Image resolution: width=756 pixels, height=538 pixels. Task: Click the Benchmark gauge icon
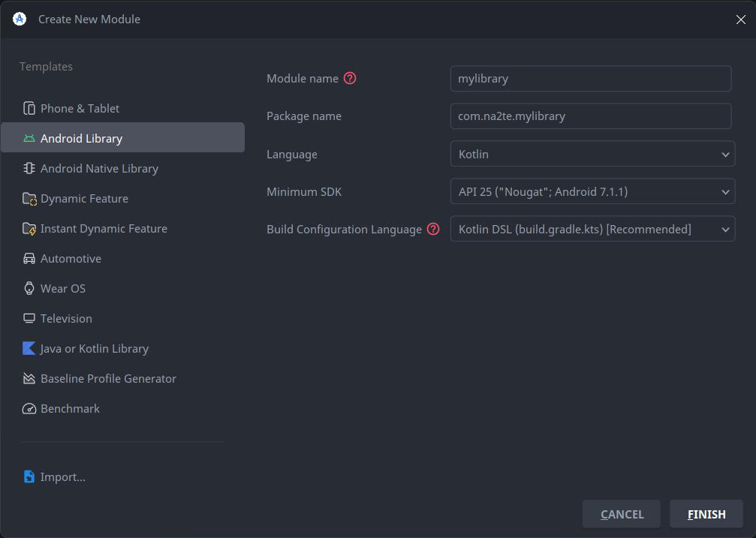(29, 409)
